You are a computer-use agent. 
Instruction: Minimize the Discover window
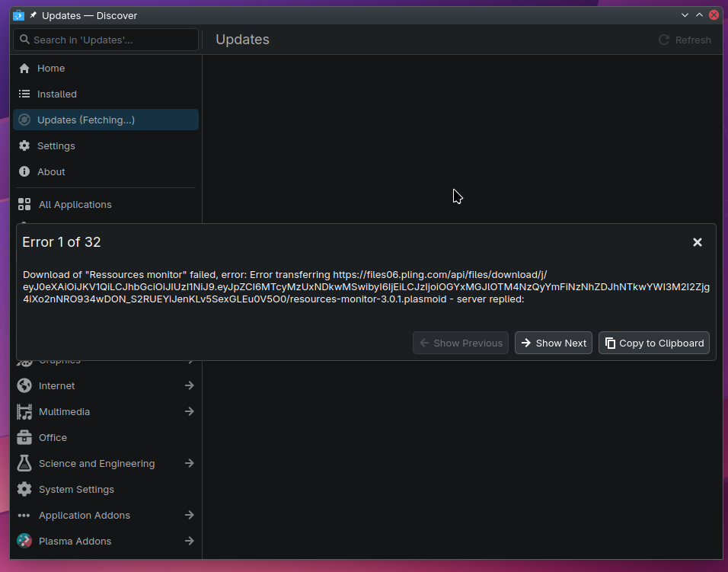click(x=685, y=15)
